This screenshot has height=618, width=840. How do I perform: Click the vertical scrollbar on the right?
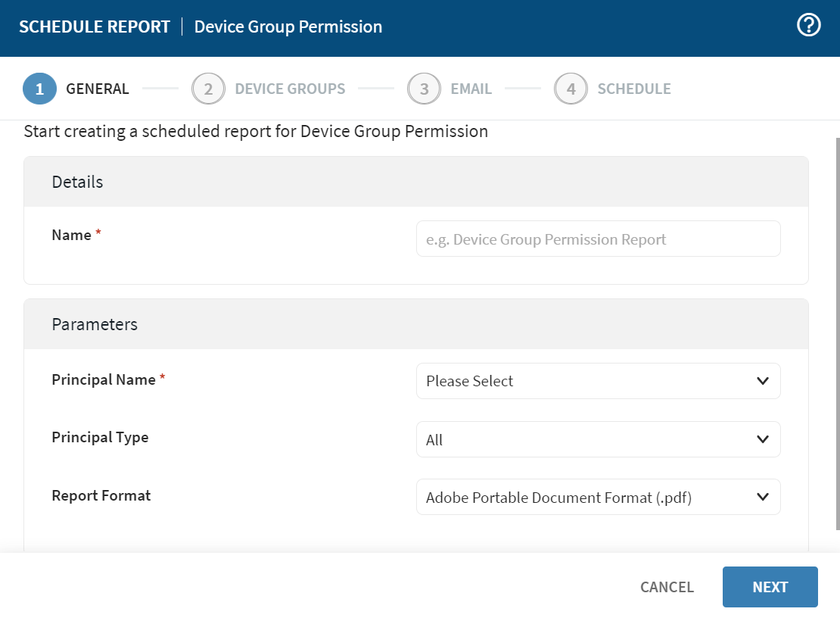(x=836, y=333)
